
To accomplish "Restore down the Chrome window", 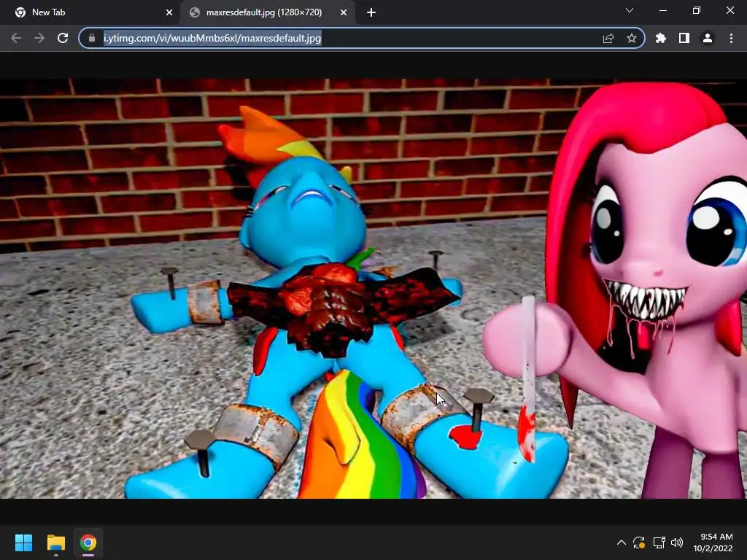I will coord(697,10).
